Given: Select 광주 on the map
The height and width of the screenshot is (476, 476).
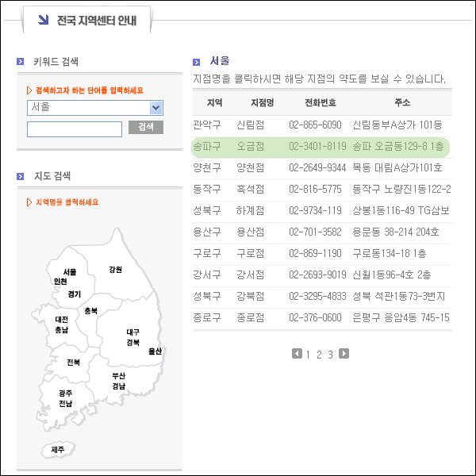Looking at the screenshot, I should pyautogui.click(x=66, y=393).
